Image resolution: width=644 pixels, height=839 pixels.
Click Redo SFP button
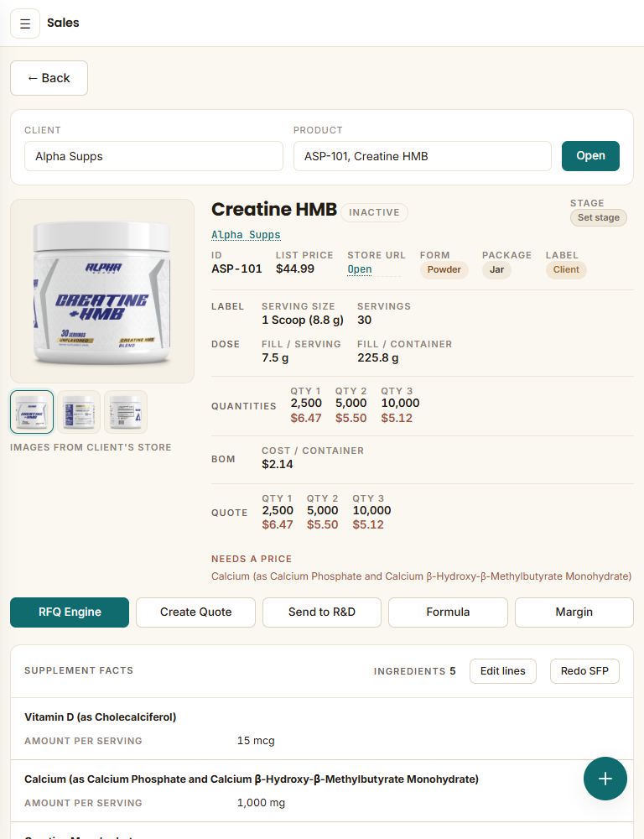584,671
